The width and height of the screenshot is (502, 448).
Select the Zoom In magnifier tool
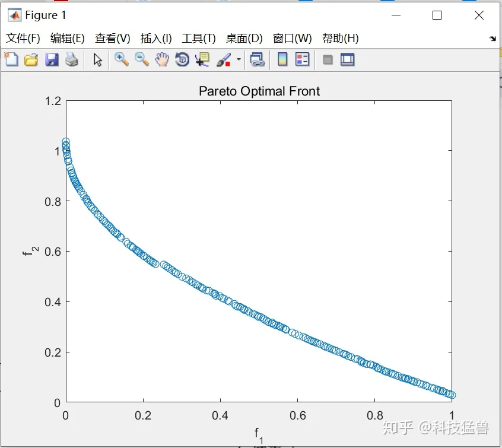[122, 59]
